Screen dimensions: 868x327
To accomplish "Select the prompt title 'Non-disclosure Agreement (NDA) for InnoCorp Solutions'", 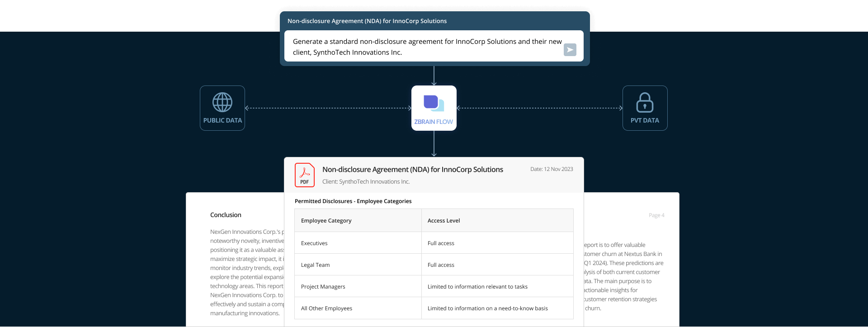I will point(367,21).
